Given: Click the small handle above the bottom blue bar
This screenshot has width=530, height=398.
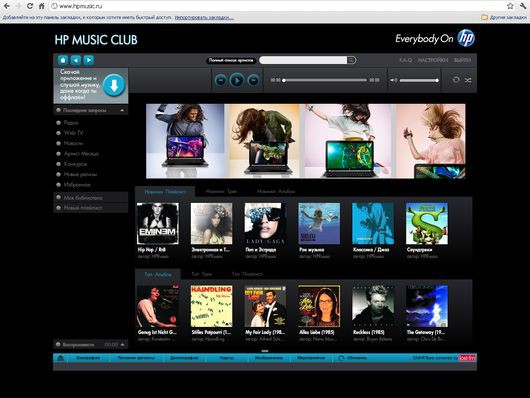Looking at the screenshot, I should coord(265,351).
